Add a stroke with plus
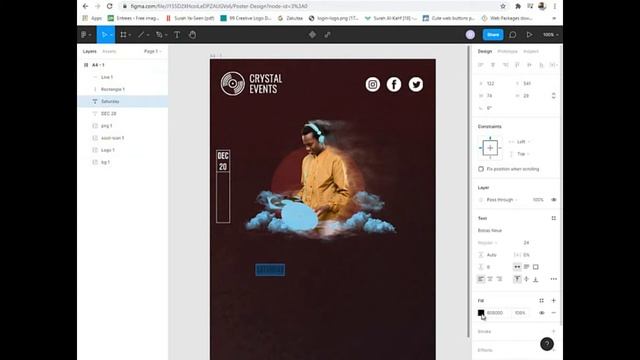Screen dimensions: 640x360 point(553,331)
